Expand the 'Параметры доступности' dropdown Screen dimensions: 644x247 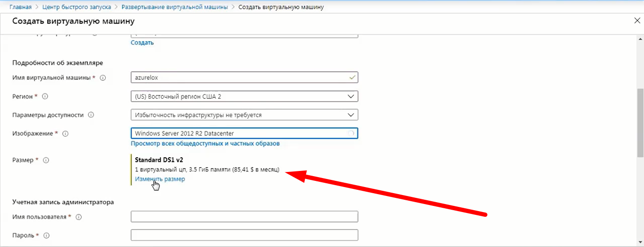244,115
